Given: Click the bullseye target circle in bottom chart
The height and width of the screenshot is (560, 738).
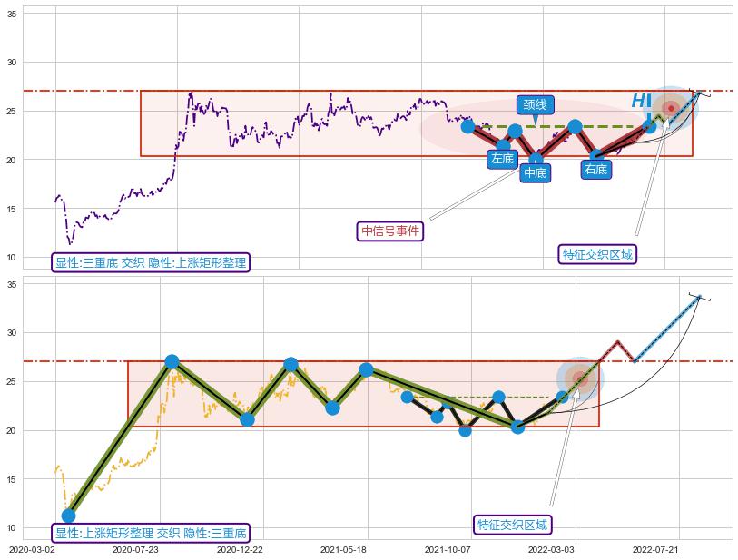Looking at the screenshot, I should click(580, 378).
